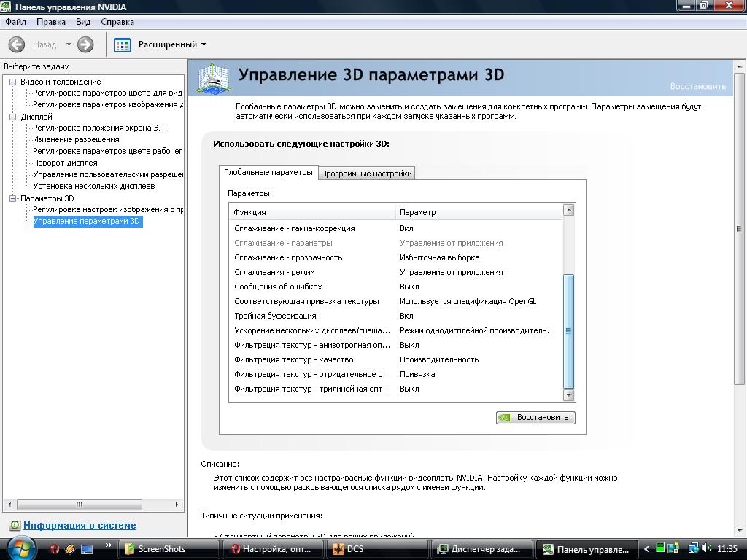Select Регулировка настроек изображения с просмотром
Screen dimensions: 747x560
108,209
